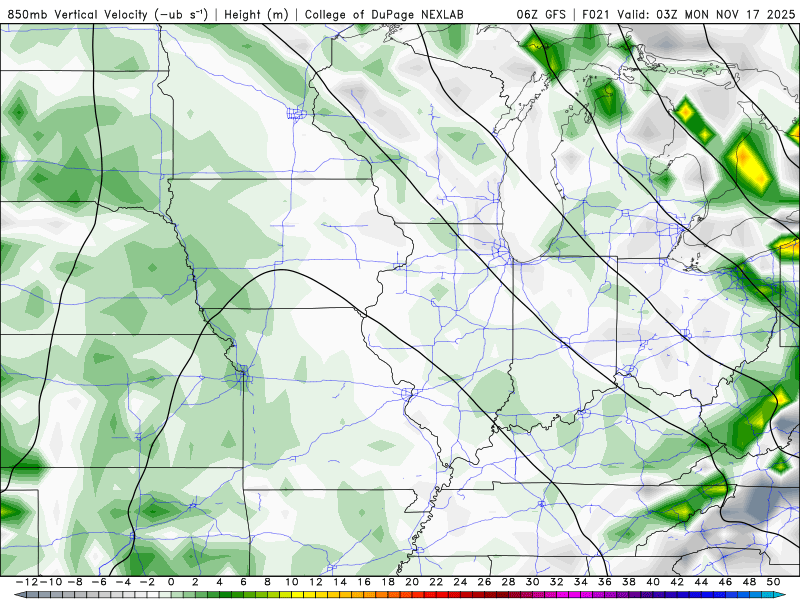800x600 pixels.
Task: Click the "40" color scale label
Action: pos(653,582)
